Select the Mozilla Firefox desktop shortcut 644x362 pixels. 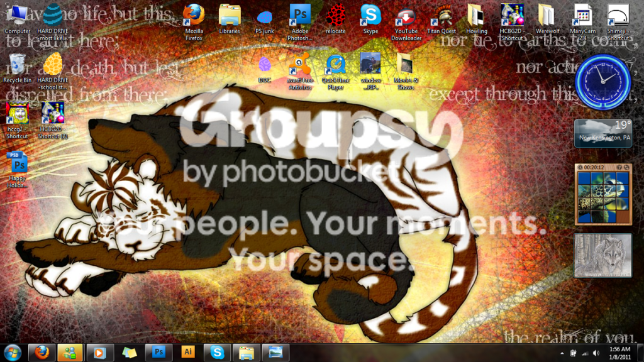(194, 22)
